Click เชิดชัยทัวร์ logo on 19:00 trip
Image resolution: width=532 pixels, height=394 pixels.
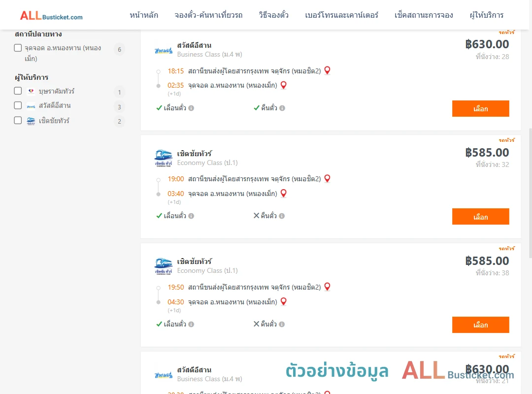(164, 158)
